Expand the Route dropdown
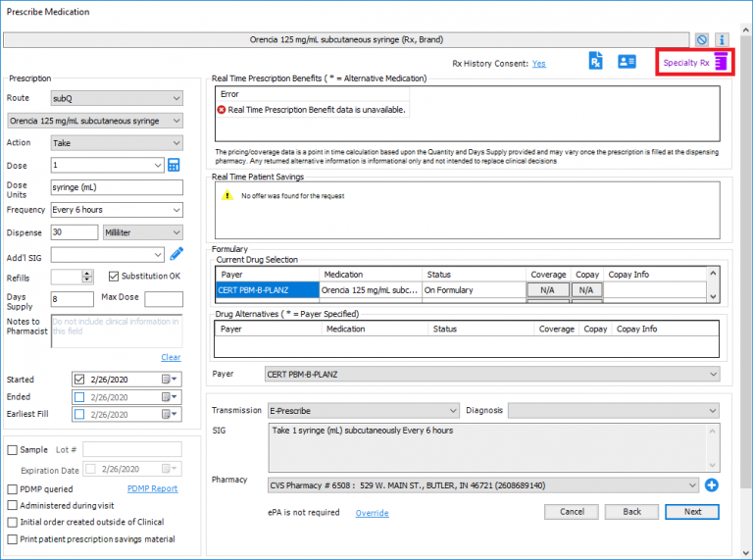The width and height of the screenshot is (753, 560). point(176,98)
